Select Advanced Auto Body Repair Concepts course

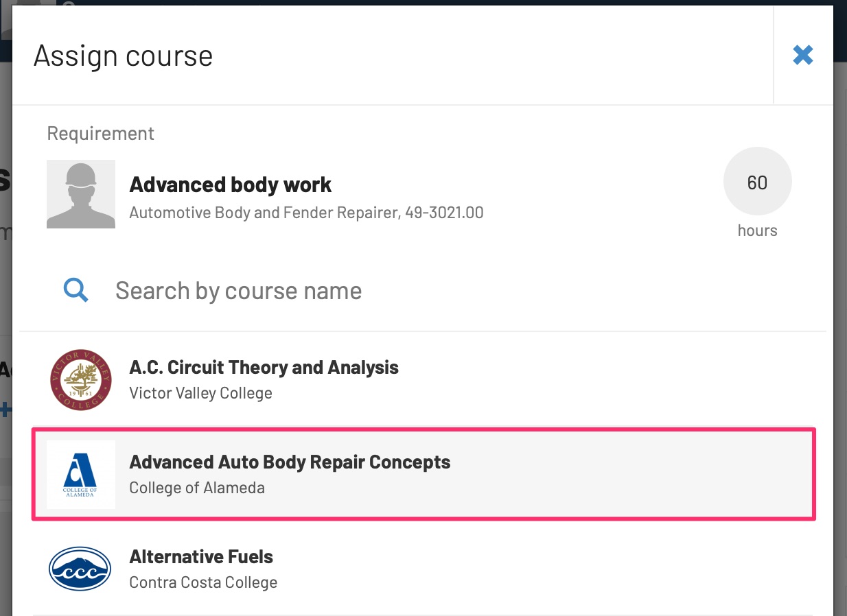coord(423,474)
